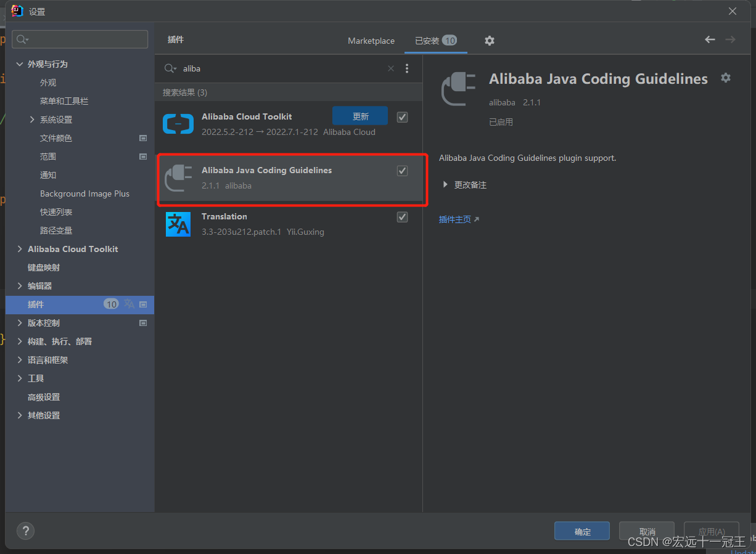This screenshot has height=554, width=756.
Task: Click 确定 to confirm settings
Action: tap(582, 531)
